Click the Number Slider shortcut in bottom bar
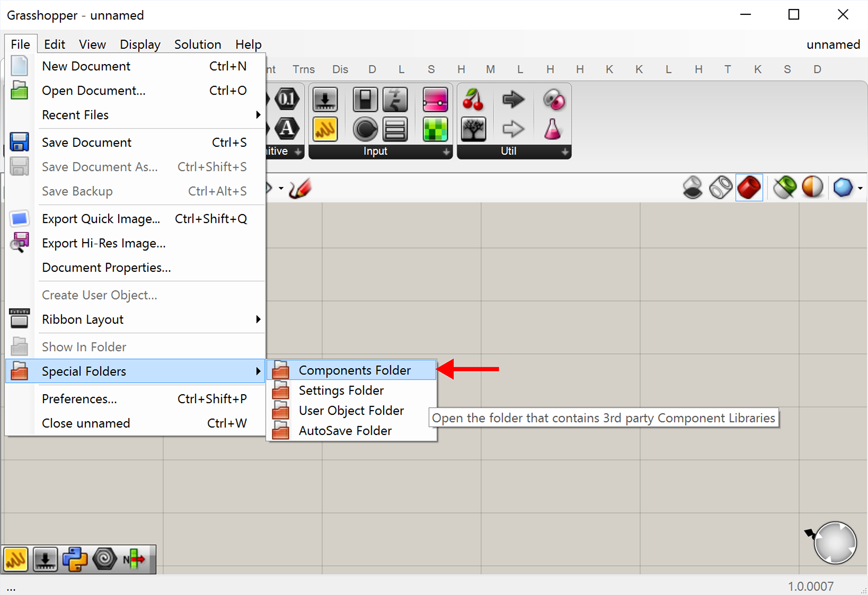 click(x=46, y=559)
